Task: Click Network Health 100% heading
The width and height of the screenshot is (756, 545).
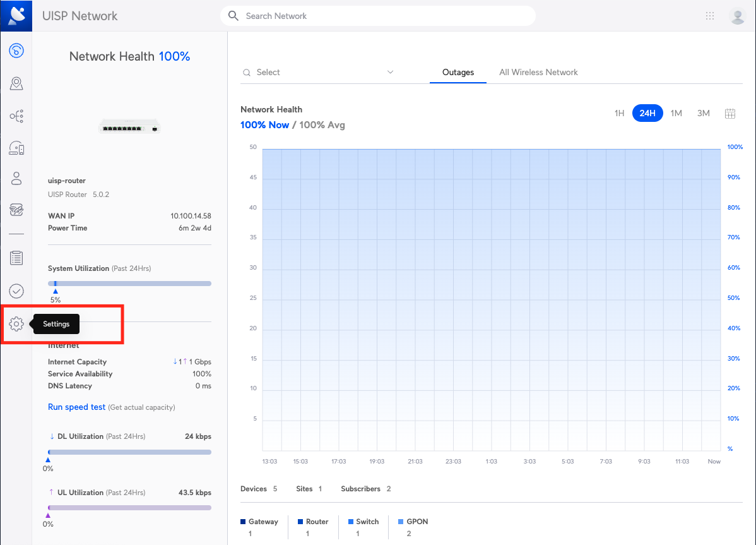Action: coord(130,56)
